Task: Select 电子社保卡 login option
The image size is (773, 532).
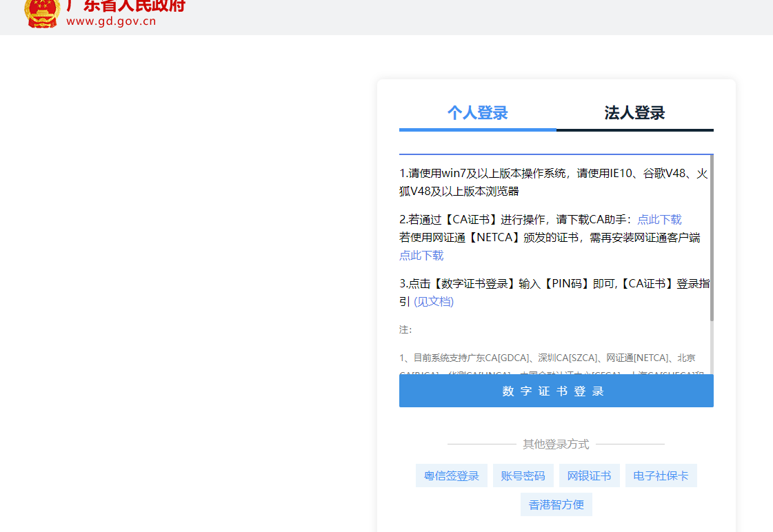Action: pos(661,476)
